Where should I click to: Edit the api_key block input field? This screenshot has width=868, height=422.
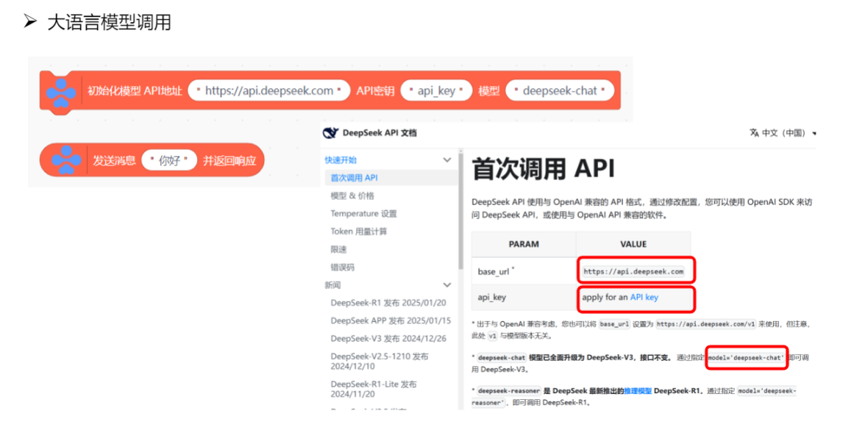coord(436,90)
